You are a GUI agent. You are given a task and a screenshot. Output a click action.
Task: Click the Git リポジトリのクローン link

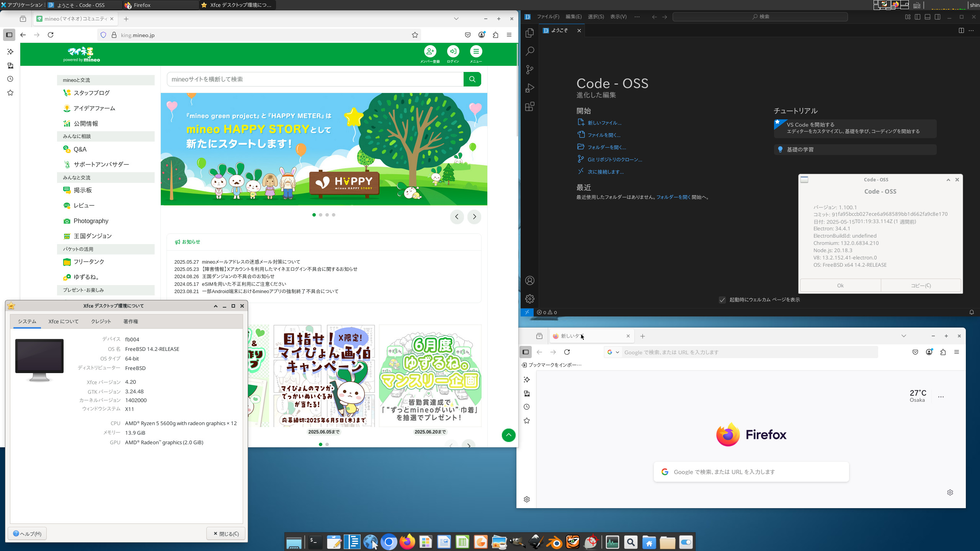click(614, 160)
